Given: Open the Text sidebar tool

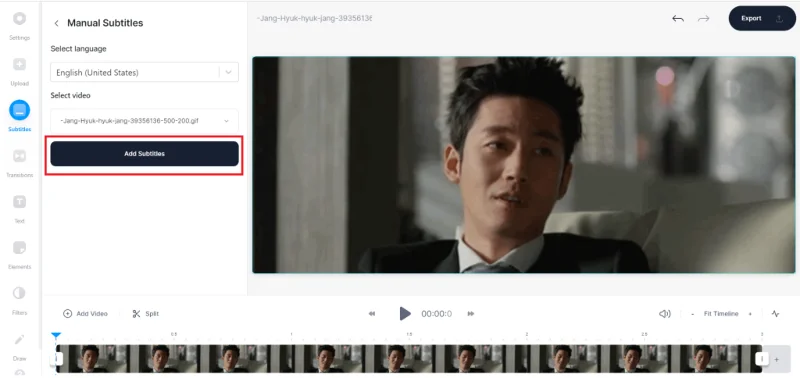Looking at the screenshot, I should [x=19, y=208].
